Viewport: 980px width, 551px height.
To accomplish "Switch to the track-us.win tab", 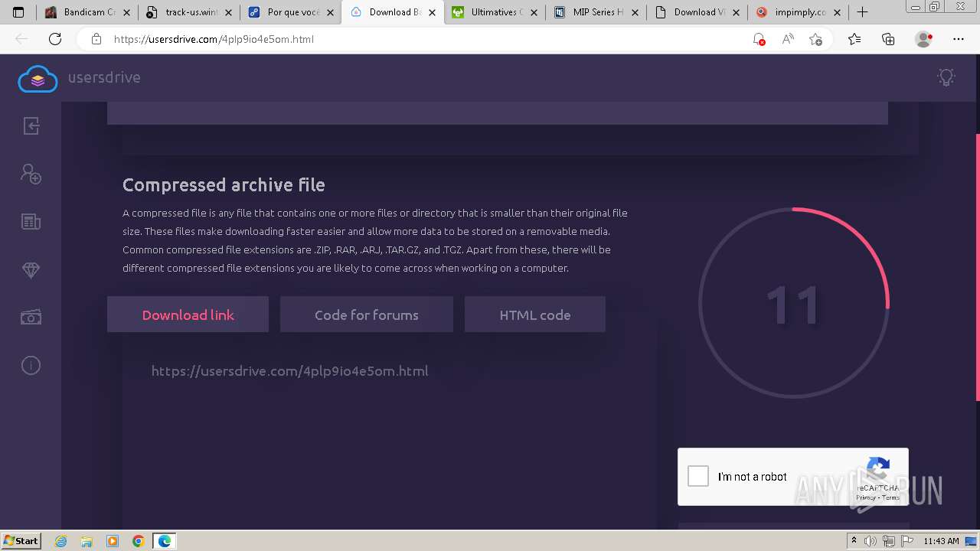I will 189,12.
